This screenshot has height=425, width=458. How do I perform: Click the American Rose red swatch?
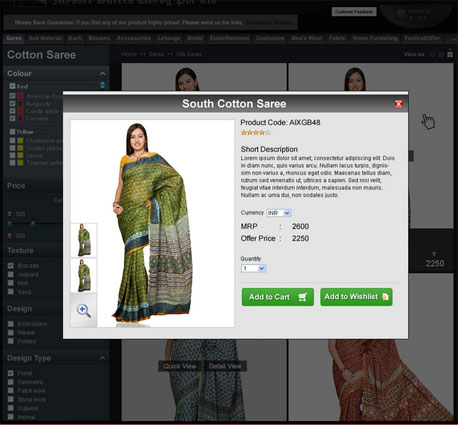20,96
